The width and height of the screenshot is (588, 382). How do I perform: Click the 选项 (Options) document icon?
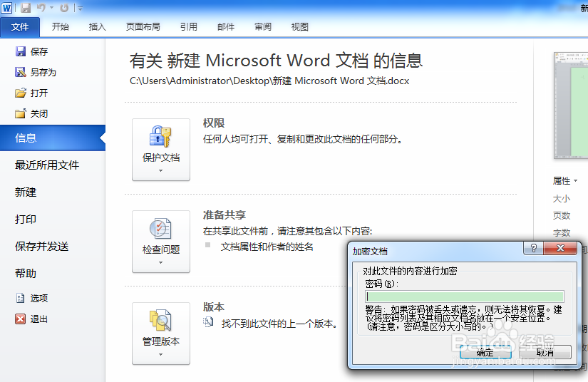click(x=20, y=298)
